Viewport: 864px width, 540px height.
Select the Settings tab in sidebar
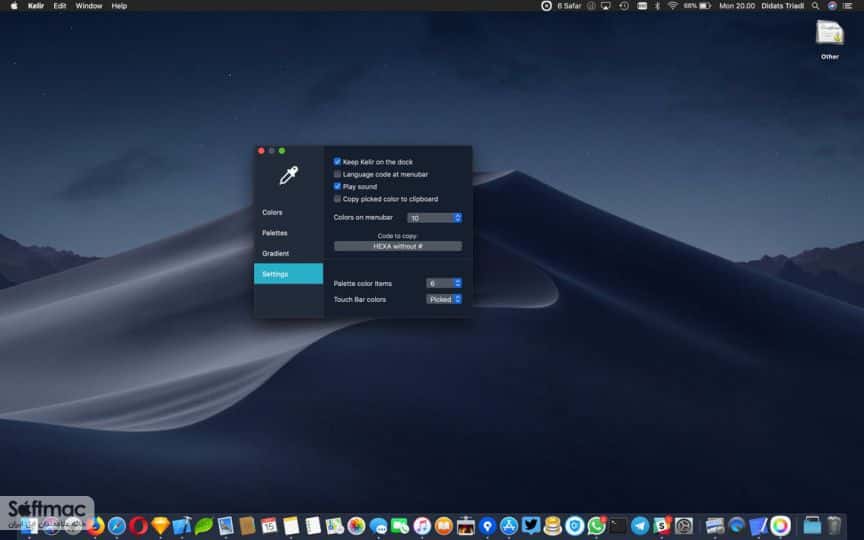[288, 274]
